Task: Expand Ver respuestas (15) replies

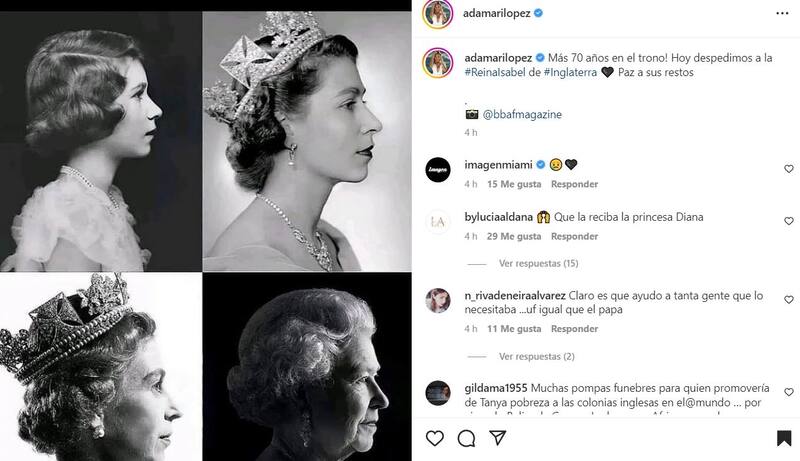Action: (538, 264)
